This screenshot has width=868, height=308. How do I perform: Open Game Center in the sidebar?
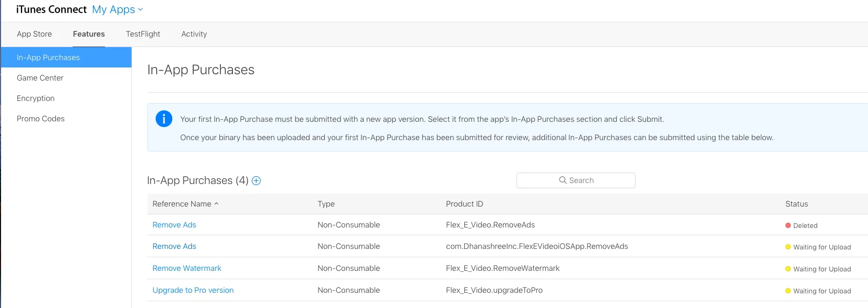(x=40, y=78)
